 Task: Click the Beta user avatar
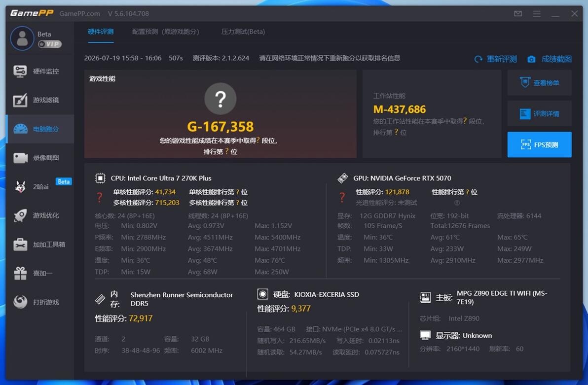pyautogui.click(x=22, y=38)
